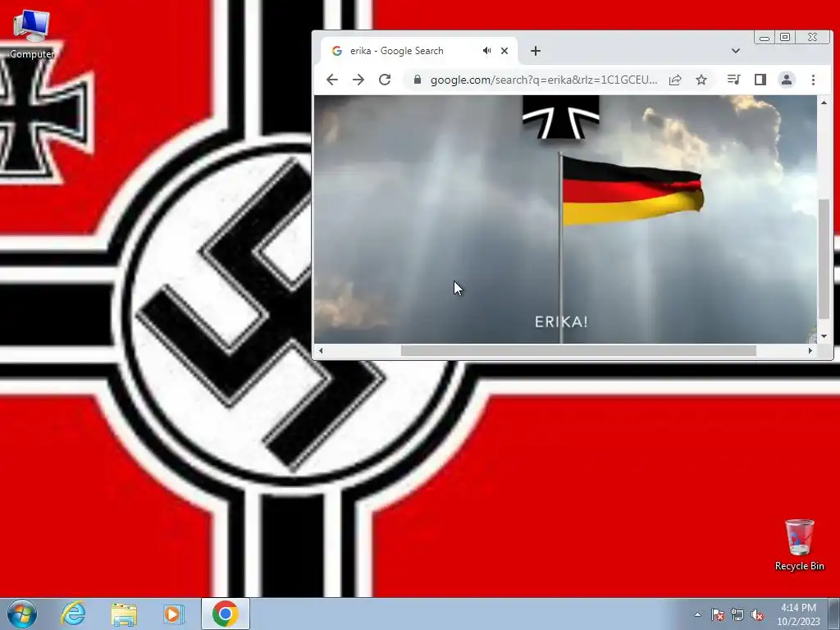Select the erika - Google Search tab

click(418, 51)
